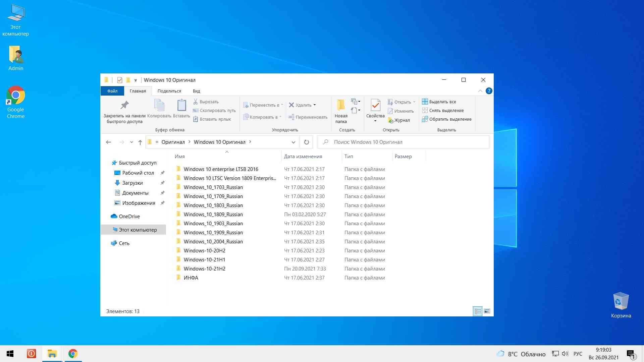
Task: Click Windows Start button
Action: (x=10, y=354)
